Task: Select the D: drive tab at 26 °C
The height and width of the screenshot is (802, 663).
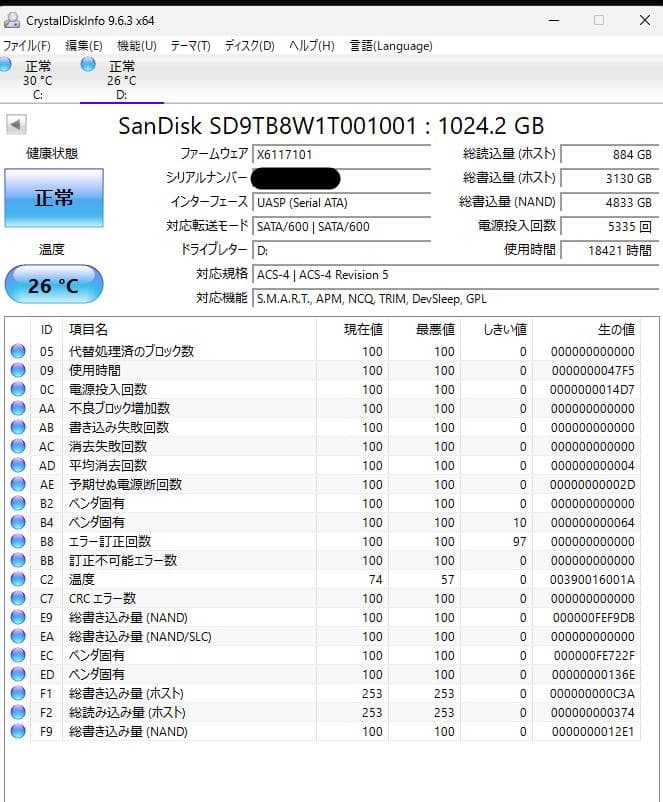Action: coord(122,79)
